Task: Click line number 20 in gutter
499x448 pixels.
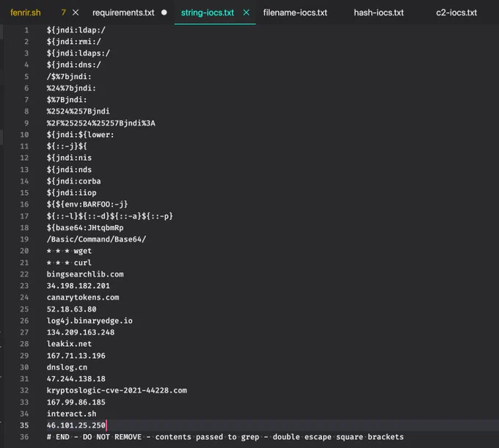Action: [x=24, y=251]
